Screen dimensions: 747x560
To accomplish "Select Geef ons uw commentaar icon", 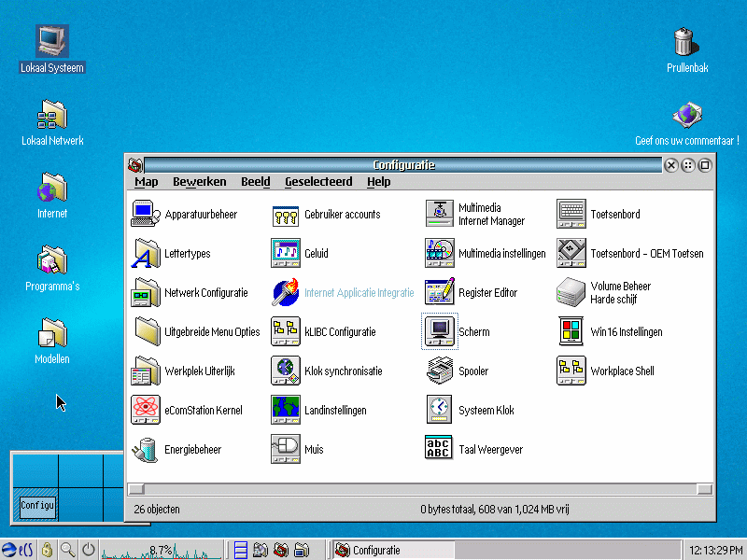I will click(x=687, y=115).
